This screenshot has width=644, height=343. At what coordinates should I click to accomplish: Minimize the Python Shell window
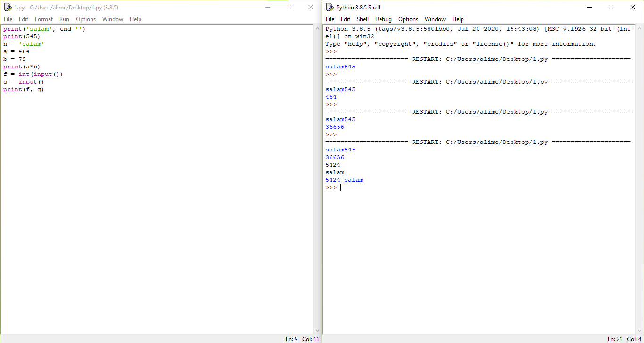pos(589,7)
